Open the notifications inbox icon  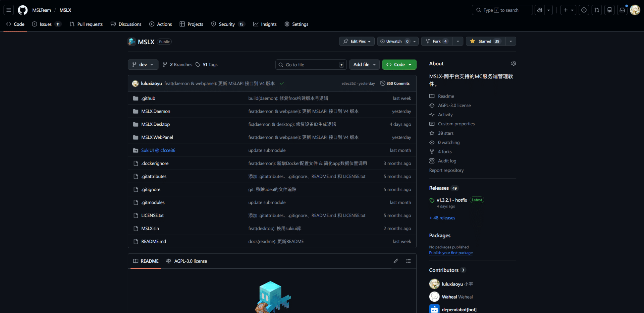622,10
